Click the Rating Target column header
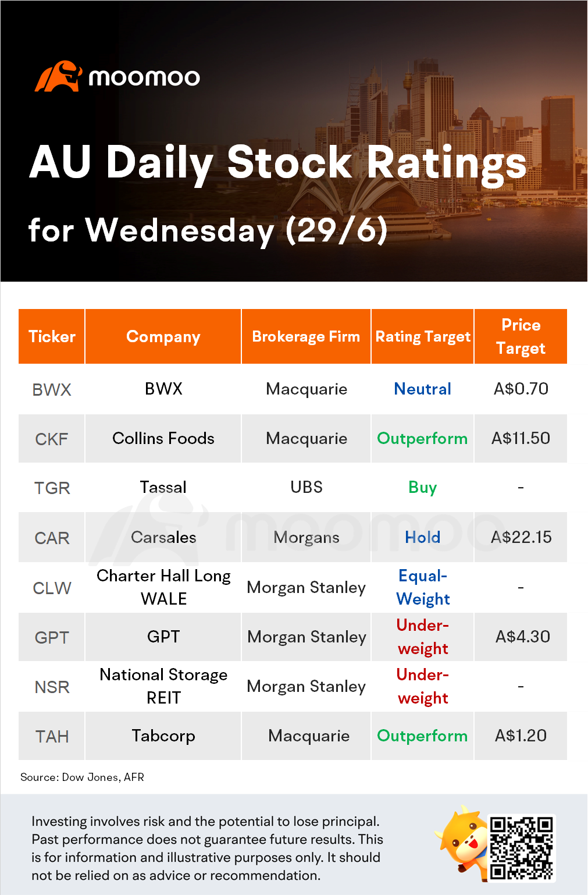Screen dimensions: 588x895 tap(423, 336)
